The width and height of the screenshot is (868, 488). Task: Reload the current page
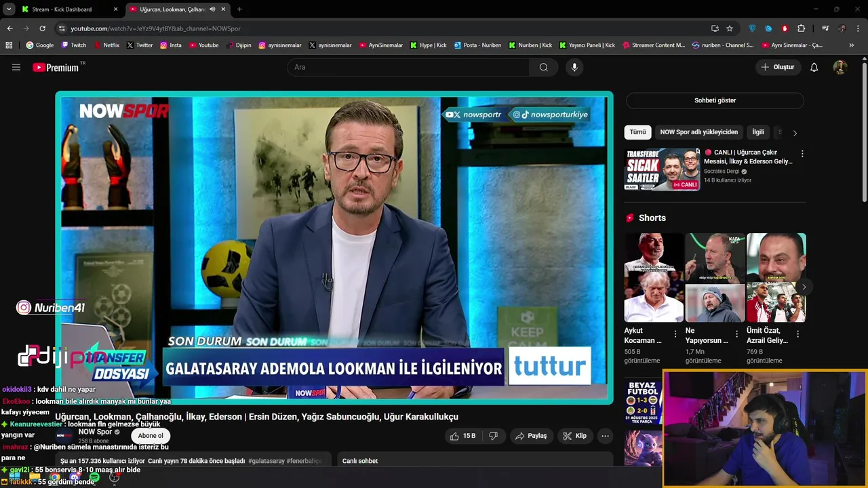coord(42,28)
